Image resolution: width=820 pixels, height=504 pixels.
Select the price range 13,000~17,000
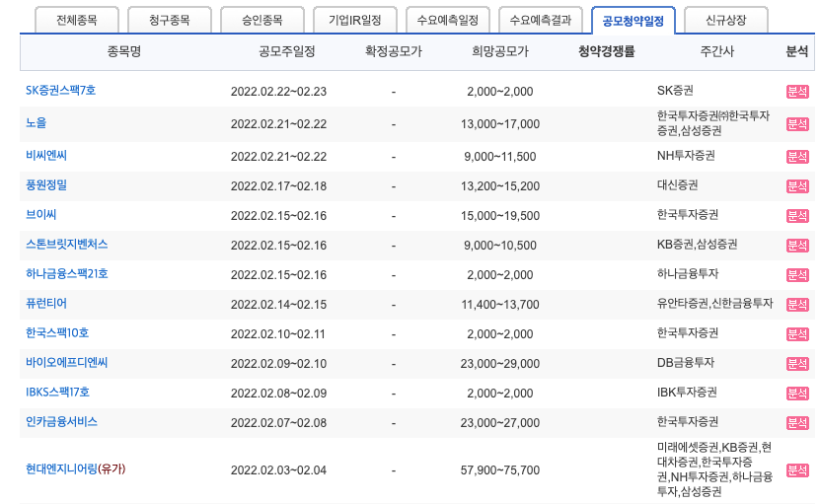point(500,124)
